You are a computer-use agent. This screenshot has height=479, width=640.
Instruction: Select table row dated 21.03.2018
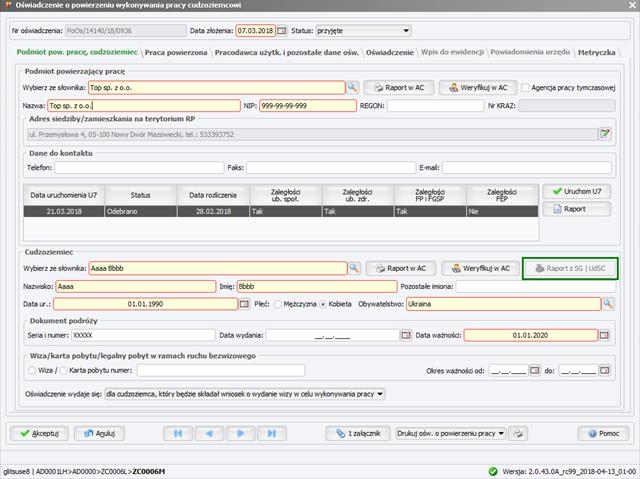point(281,211)
